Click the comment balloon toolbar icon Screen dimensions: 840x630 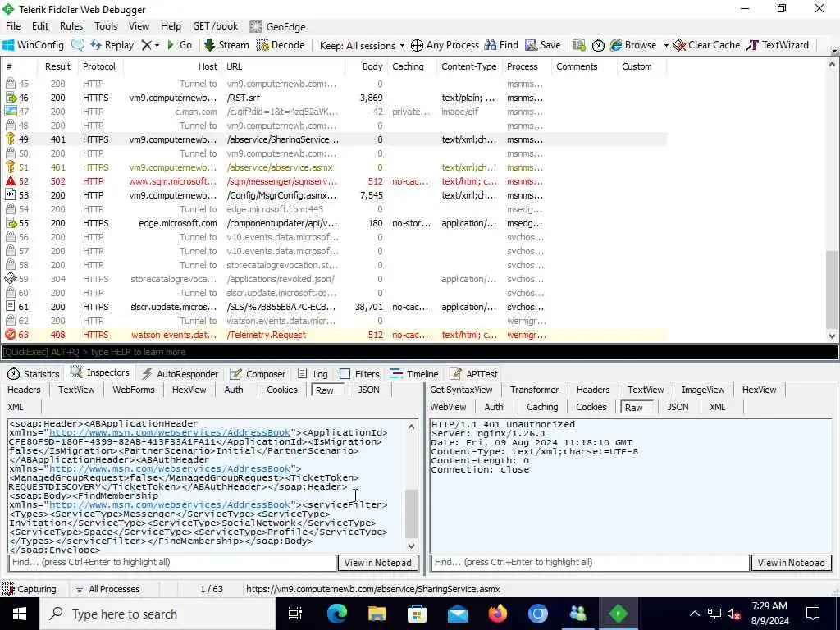pos(78,45)
